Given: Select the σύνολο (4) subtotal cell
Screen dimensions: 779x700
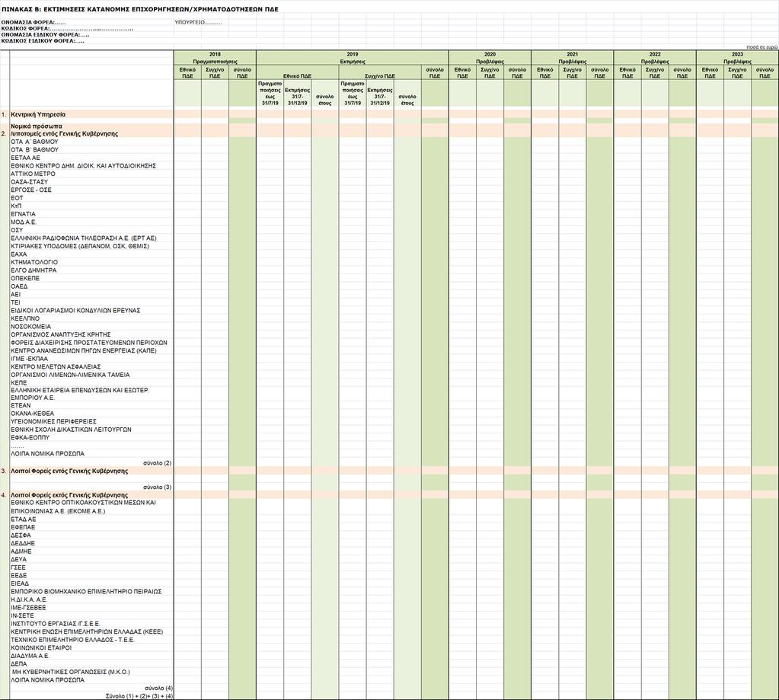Looking at the screenshot, I should (x=158, y=689).
